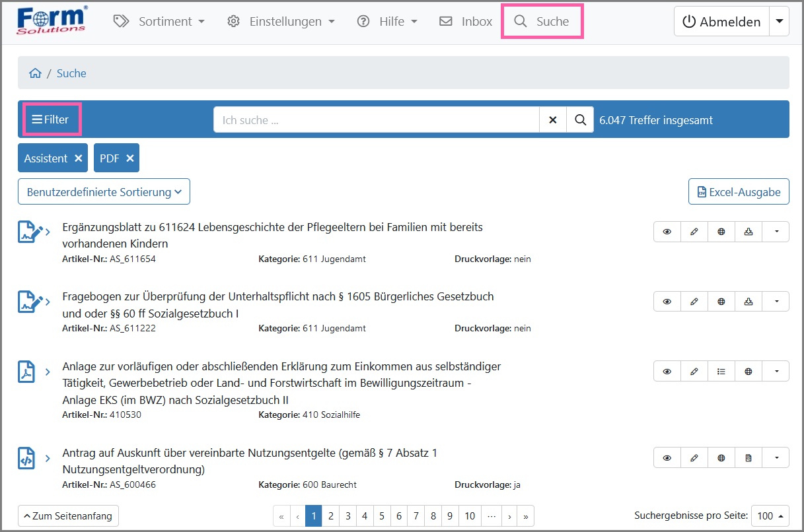Screen dimensions: 804x532
Task: Remove the Assistent filter tag
Action: pos(79,158)
